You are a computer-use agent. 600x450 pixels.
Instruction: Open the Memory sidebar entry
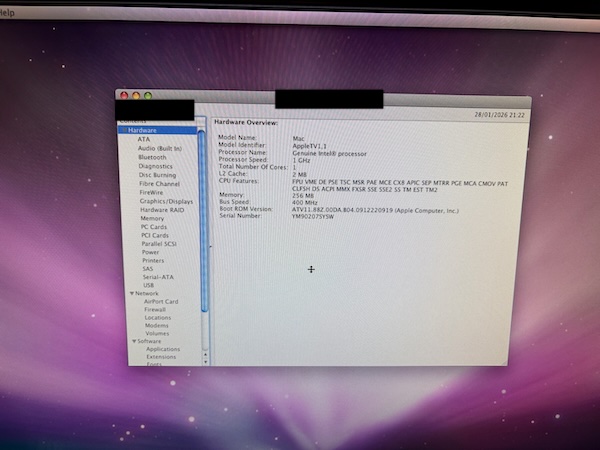coord(152,218)
